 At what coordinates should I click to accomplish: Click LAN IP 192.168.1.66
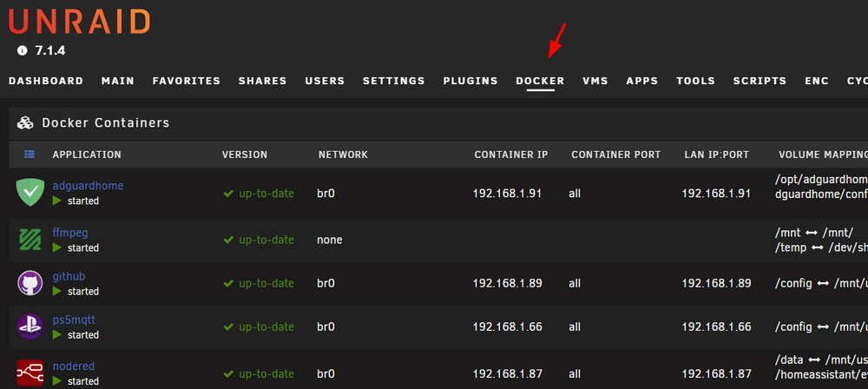pyautogui.click(x=716, y=327)
